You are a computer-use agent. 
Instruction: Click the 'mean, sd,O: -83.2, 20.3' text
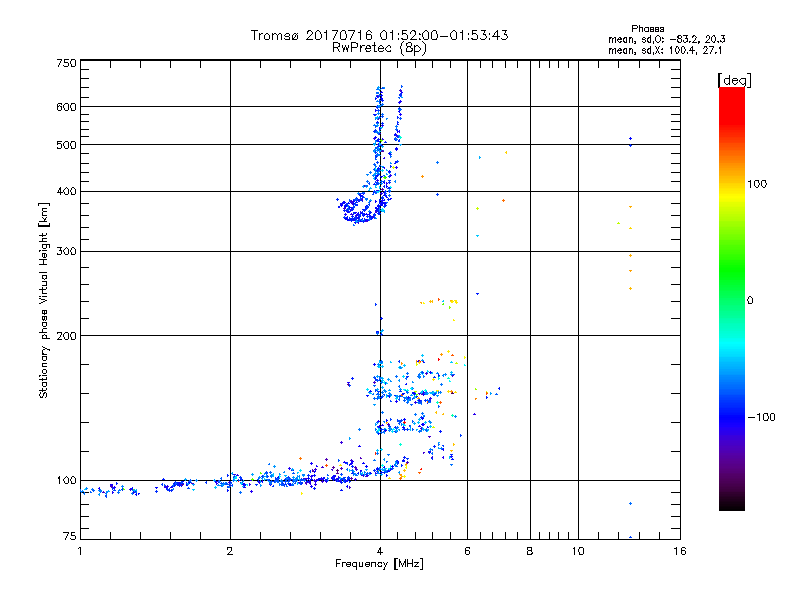pos(666,39)
